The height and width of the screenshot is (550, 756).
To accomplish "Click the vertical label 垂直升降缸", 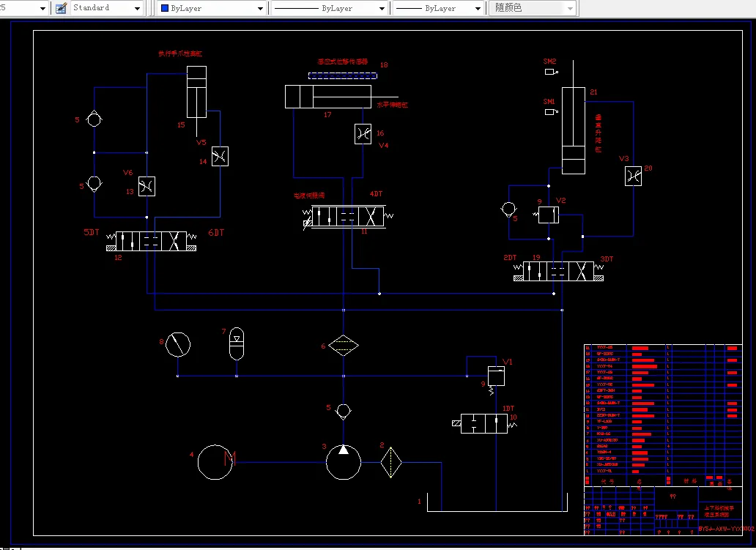I will (598, 133).
